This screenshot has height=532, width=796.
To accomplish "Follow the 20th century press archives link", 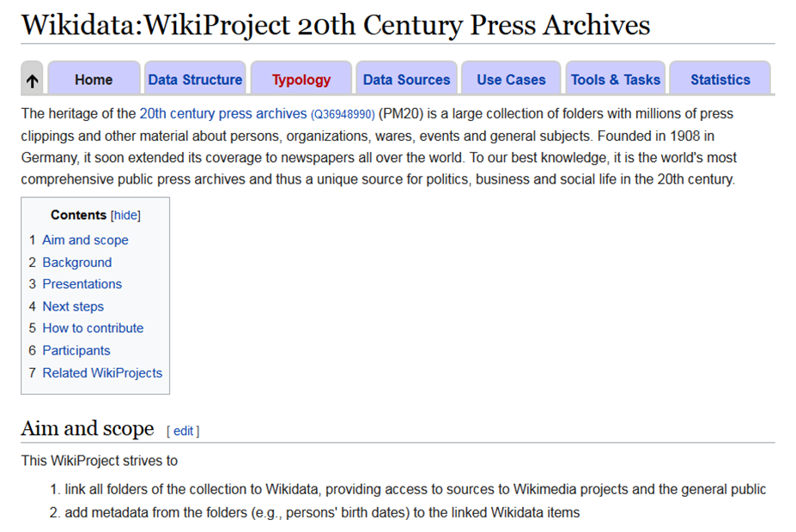I will 223,113.
